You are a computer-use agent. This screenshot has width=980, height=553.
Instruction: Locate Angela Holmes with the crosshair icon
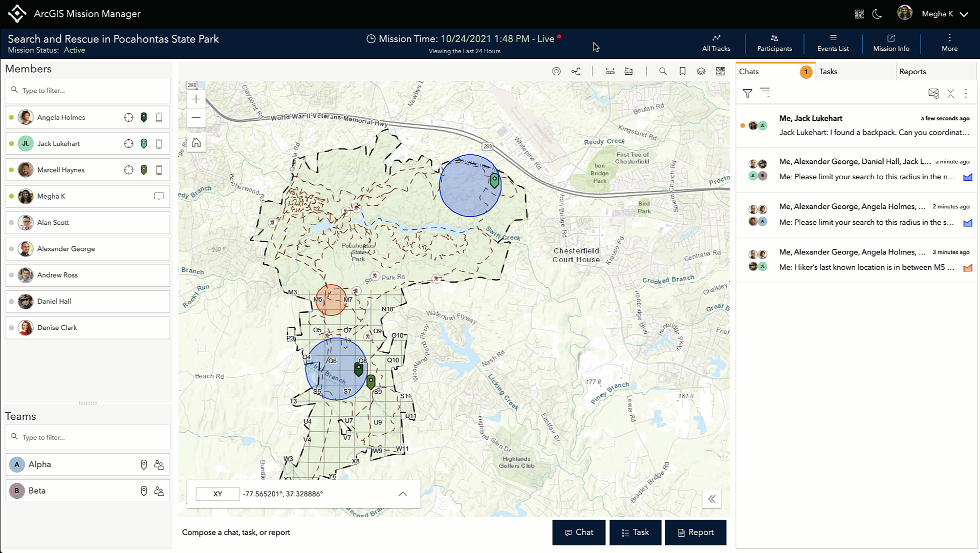(128, 117)
